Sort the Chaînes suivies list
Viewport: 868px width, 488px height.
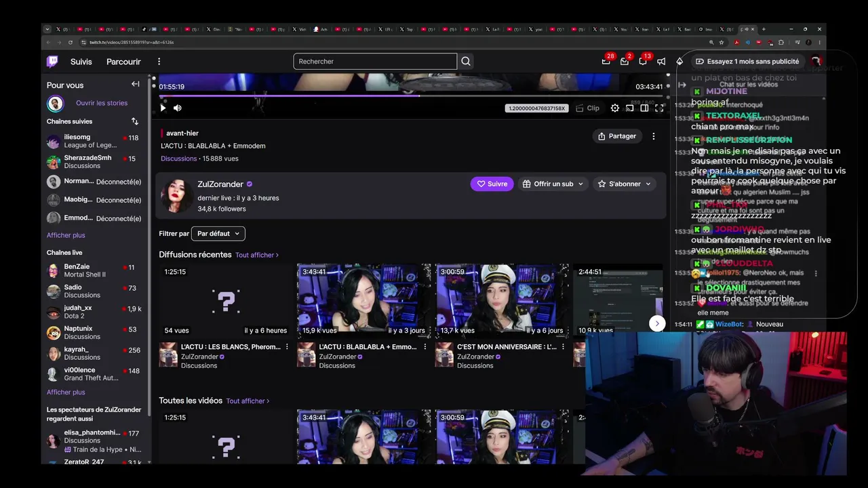(135, 121)
